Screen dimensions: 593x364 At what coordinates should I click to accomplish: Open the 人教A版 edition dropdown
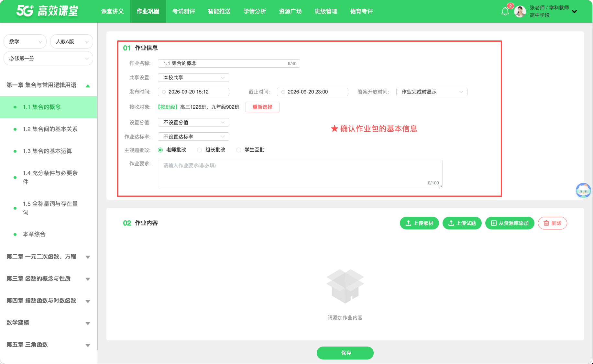tap(71, 41)
